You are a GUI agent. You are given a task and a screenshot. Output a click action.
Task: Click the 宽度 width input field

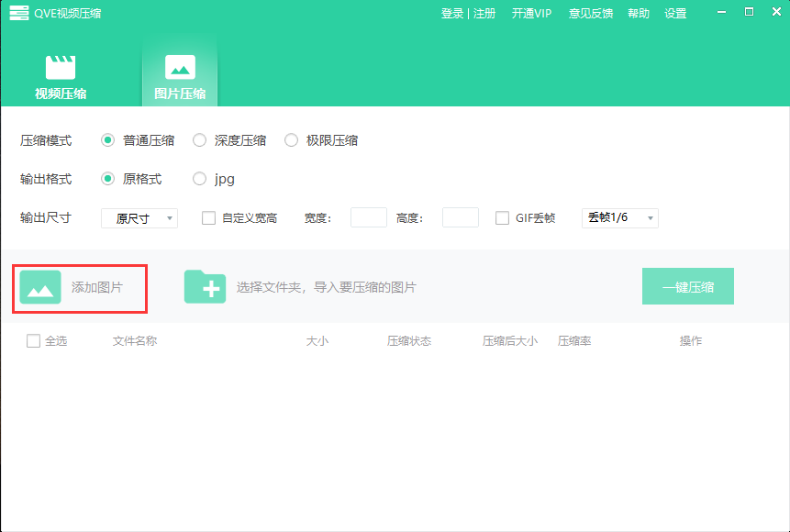(368, 218)
